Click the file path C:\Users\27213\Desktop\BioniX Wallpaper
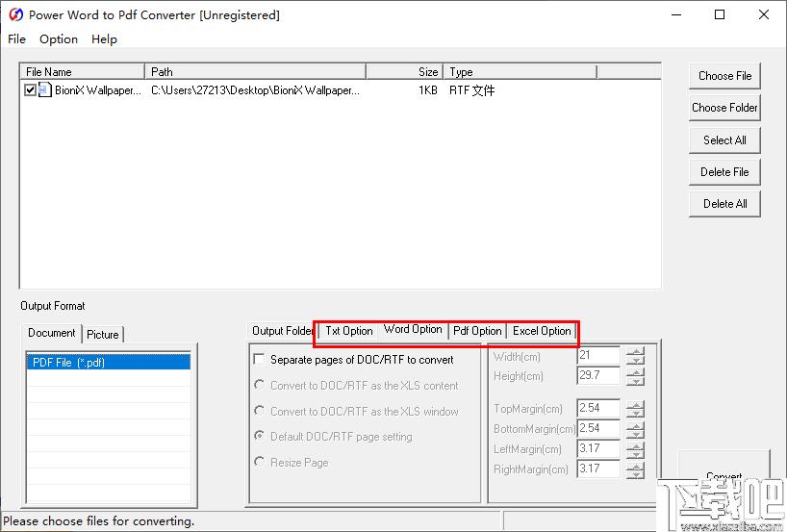The height and width of the screenshot is (532, 787). point(255,90)
